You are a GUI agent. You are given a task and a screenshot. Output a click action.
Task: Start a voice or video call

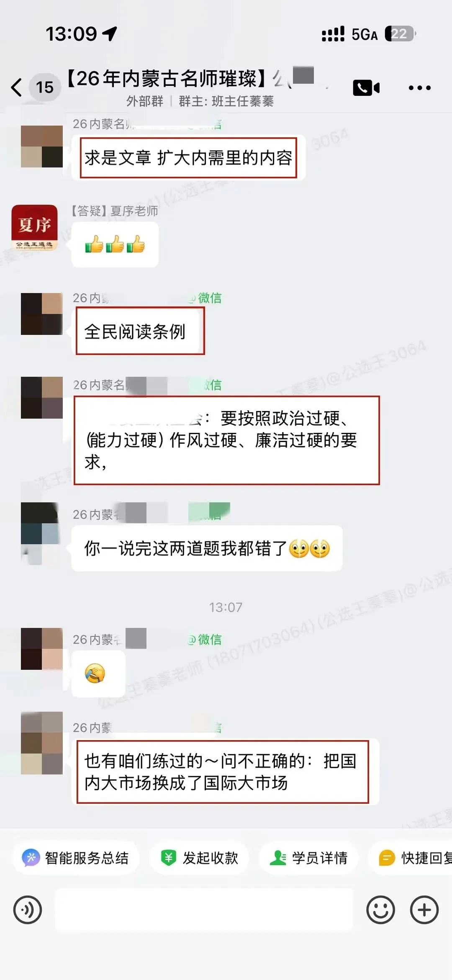pos(366,88)
